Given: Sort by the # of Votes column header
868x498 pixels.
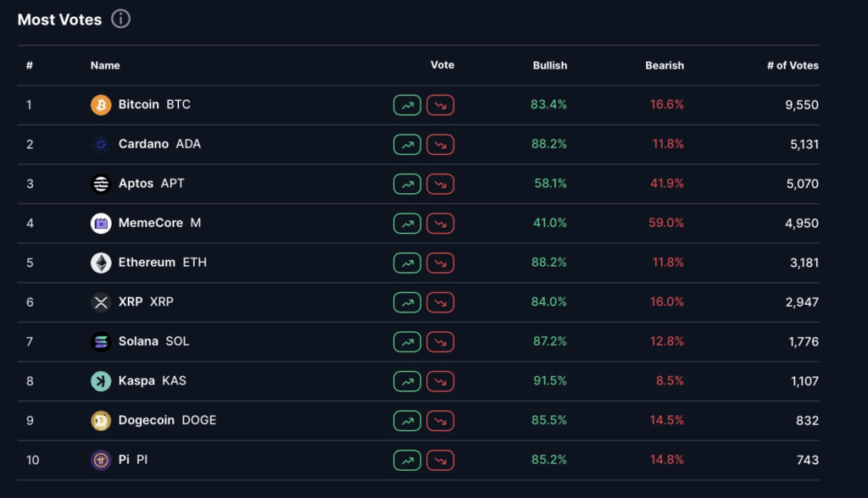Looking at the screenshot, I should coord(792,65).
